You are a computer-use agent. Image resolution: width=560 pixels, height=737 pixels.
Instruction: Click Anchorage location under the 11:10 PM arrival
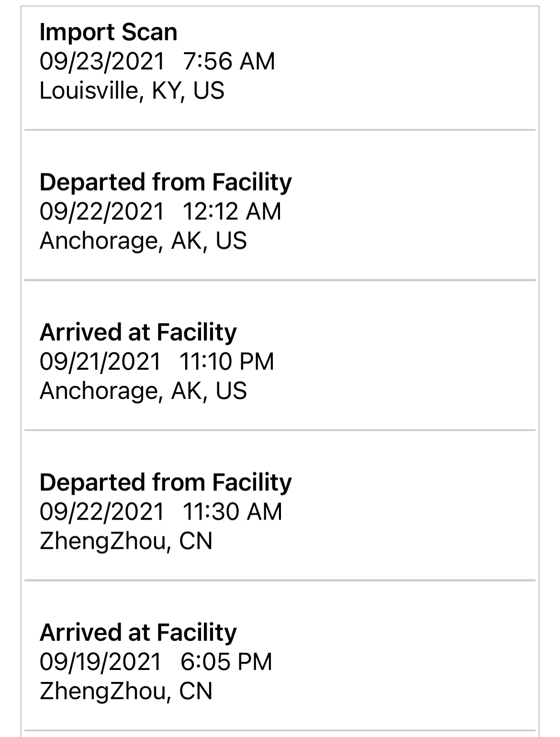click(x=143, y=390)
